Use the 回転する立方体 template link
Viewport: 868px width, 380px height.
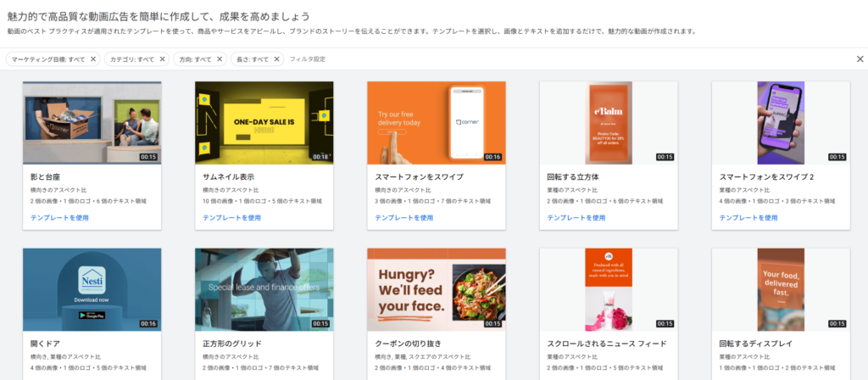pos(576,218)
